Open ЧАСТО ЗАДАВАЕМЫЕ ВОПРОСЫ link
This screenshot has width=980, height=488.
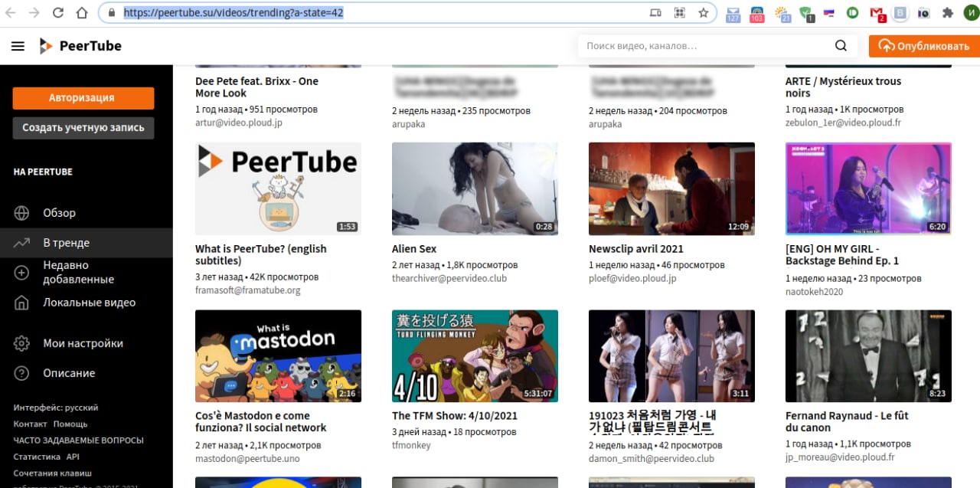click(x=78, y=441)
